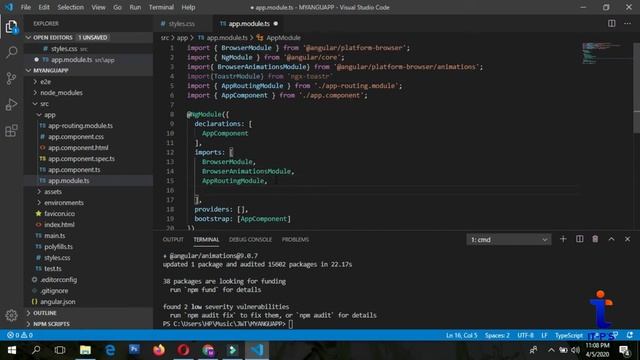Open the Windows Action Center icon
The width and height of the screenshot is (640, 360).
tap(625, 350)
